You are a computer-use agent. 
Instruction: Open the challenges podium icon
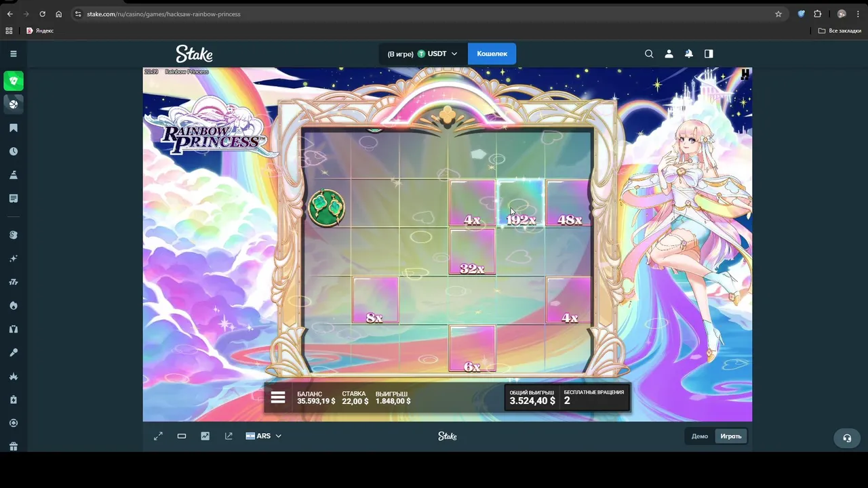14,175
